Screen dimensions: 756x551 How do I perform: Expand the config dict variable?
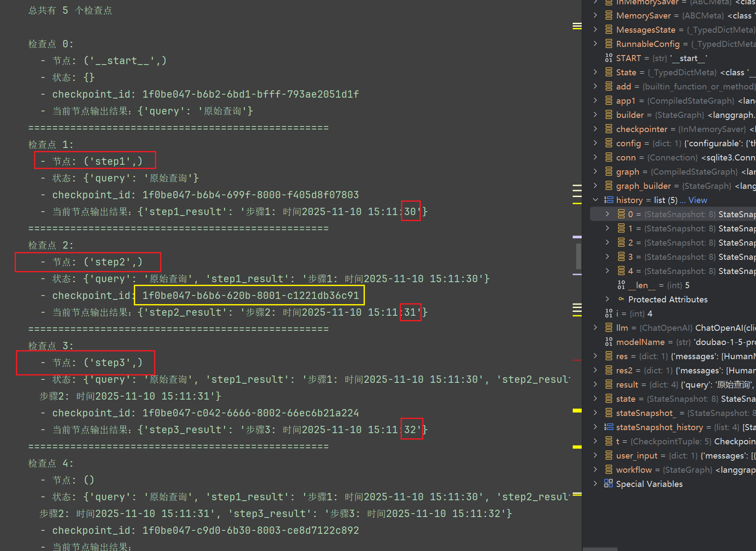595,143
